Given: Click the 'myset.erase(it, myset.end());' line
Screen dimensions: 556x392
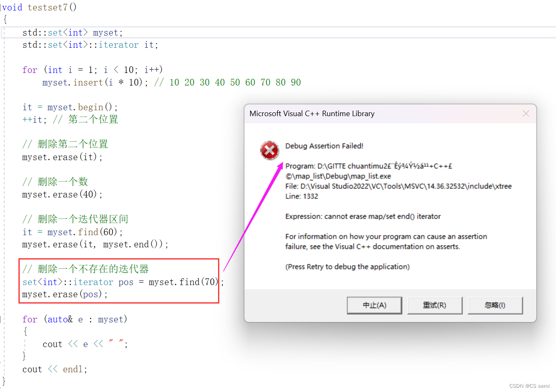Looking at the screenshot, I should pos(95,244).
